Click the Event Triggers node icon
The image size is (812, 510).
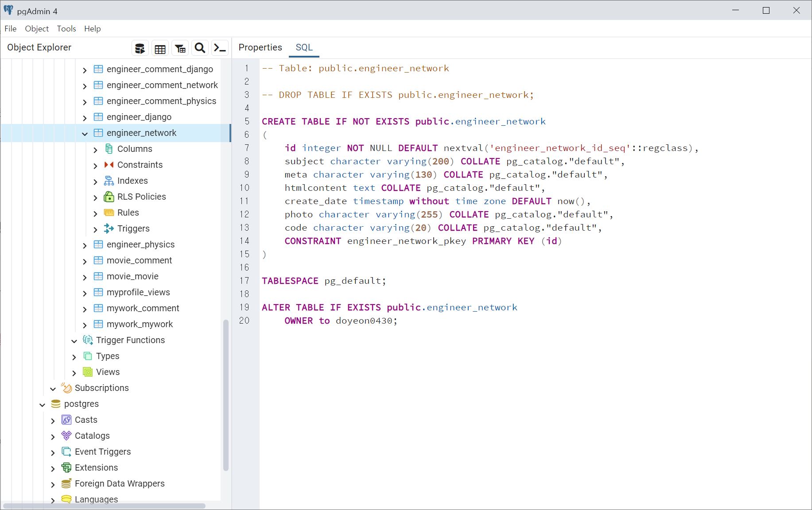[66, 452]
